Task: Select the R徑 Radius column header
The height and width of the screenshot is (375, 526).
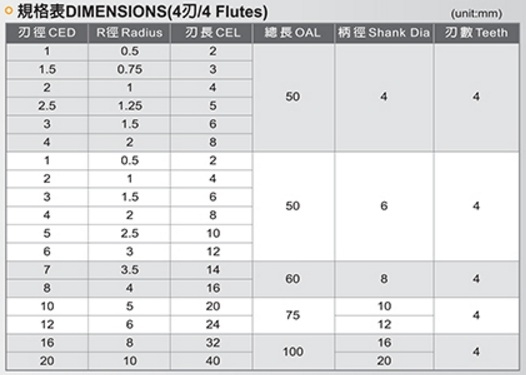Action: (x=129, y=33)
